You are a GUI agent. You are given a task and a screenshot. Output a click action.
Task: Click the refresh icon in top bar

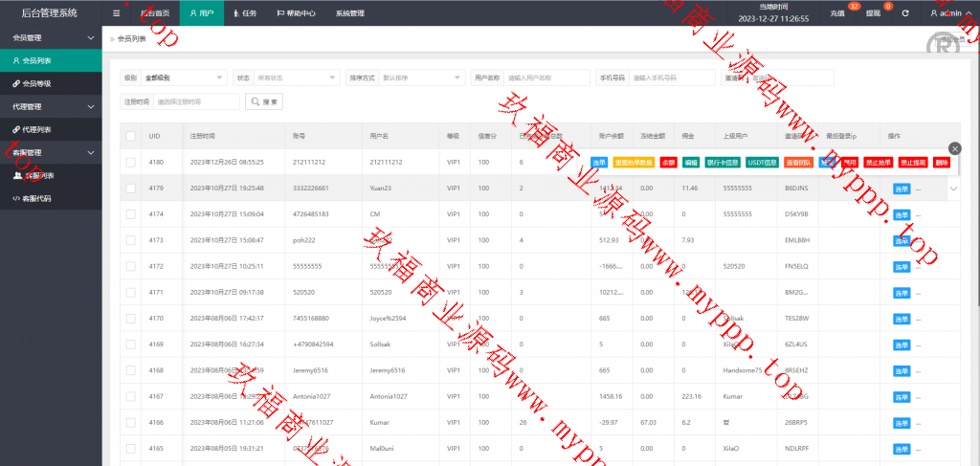(905, 13)
